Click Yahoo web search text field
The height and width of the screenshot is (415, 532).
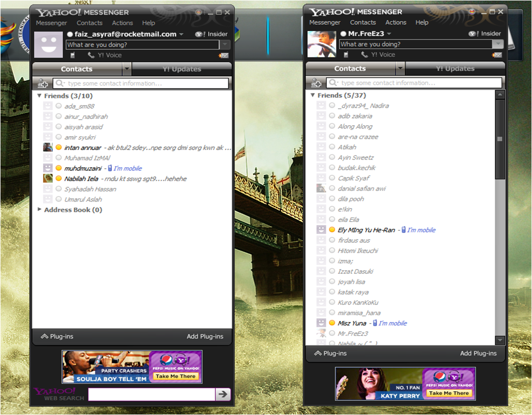point(152,394)
